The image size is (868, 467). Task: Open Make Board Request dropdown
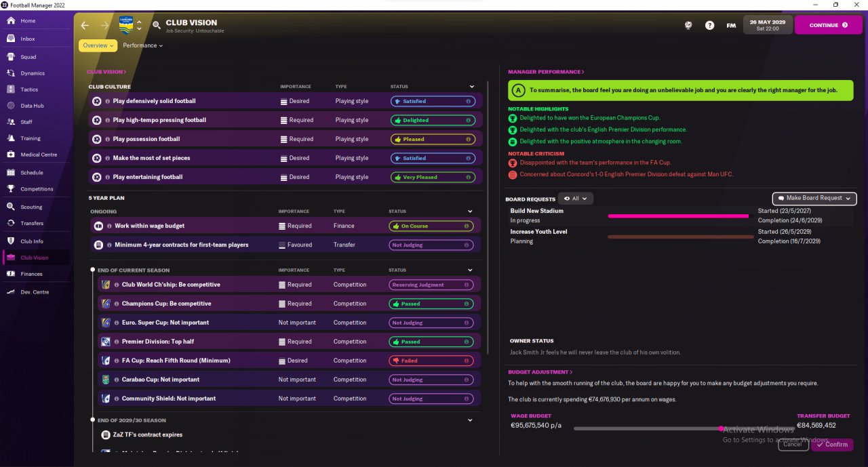pyautogui.click(x=814, y=198)
